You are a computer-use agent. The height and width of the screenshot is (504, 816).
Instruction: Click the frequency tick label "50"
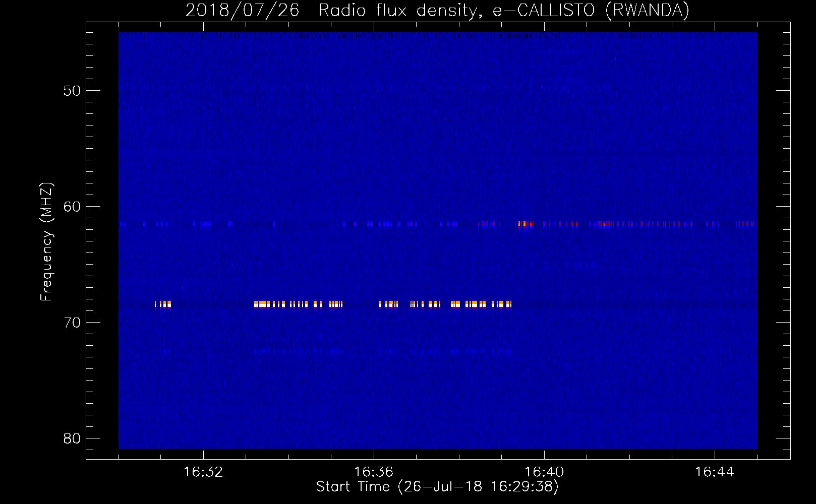coord(73,91)
